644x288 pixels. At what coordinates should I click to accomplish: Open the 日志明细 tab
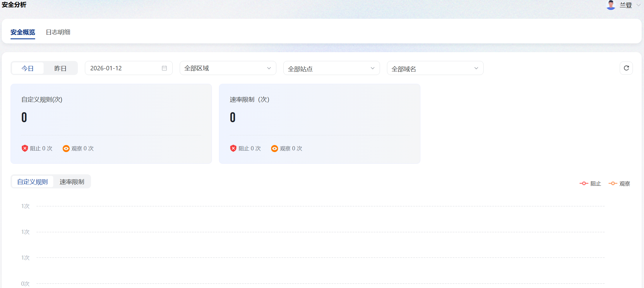58,32
